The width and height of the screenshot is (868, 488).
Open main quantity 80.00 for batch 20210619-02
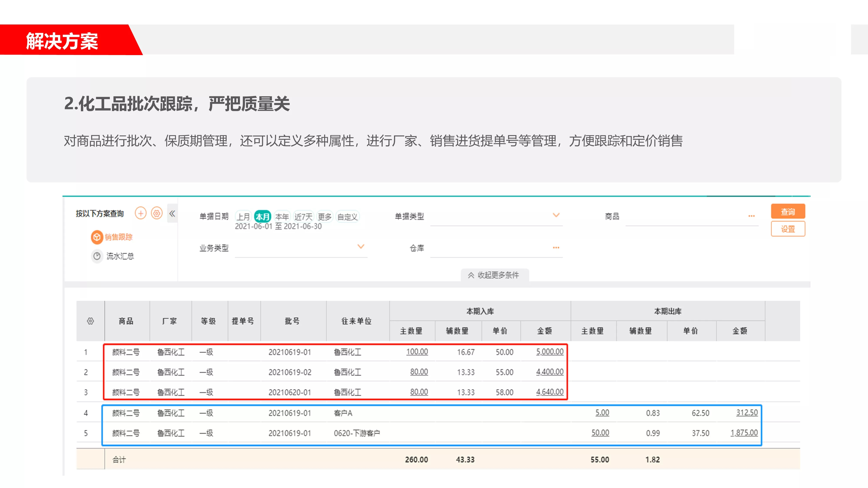click(x=419, y=372)
